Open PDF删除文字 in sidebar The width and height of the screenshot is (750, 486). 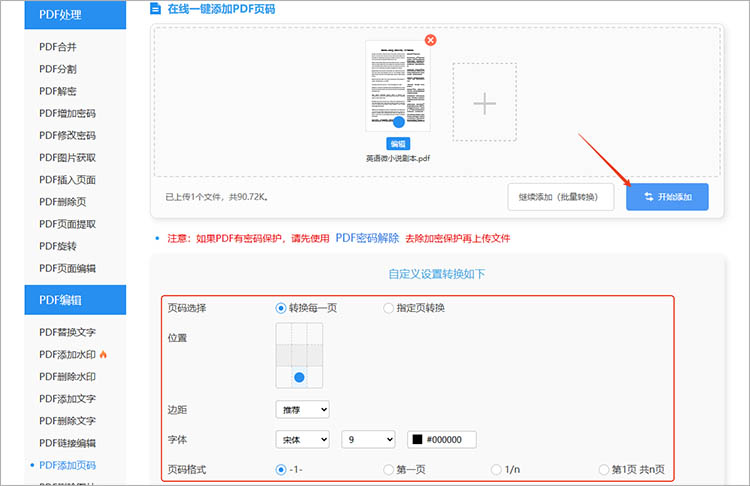(x=67, y=421)
